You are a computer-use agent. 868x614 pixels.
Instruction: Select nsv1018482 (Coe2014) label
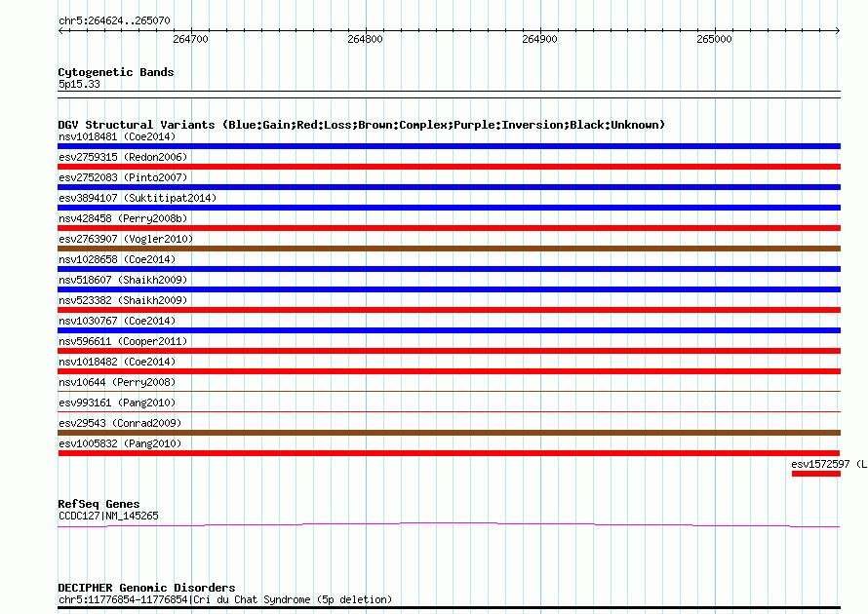(117, 362)
